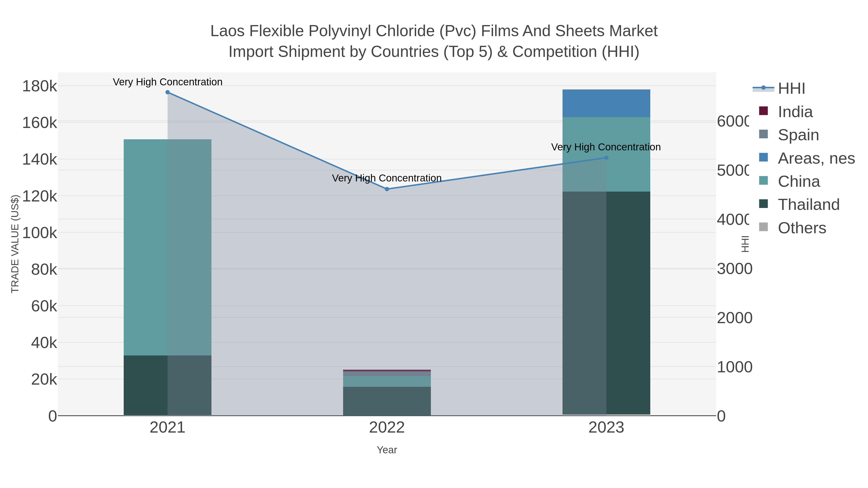The height and width of the screenshot is (488, 868).
Task: Click the TRADE VALUE (US$) axis title
Action: (15, 244)
